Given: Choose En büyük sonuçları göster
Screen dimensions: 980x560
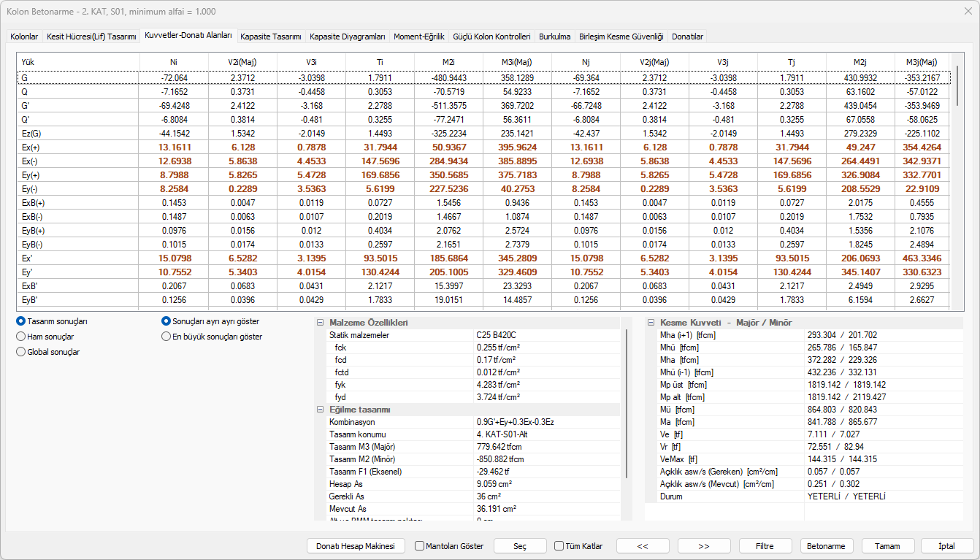Looking at the screenshot, I should (x=166, y=337).
